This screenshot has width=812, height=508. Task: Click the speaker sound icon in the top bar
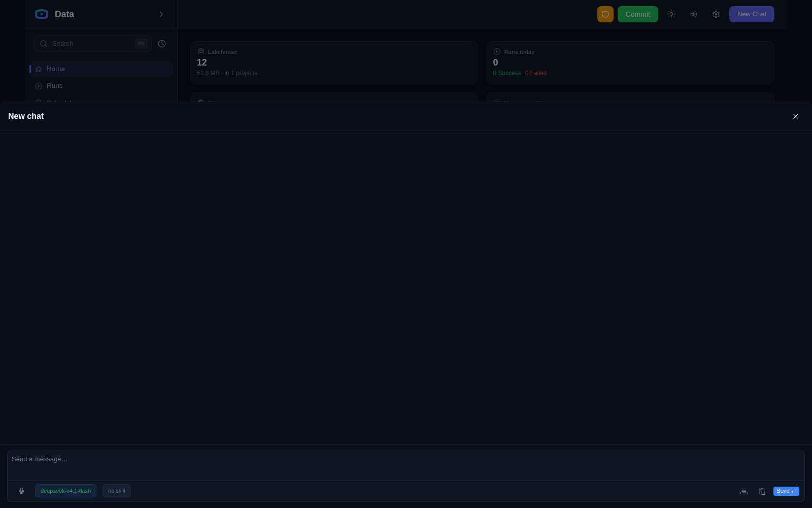tap(693, 14)
